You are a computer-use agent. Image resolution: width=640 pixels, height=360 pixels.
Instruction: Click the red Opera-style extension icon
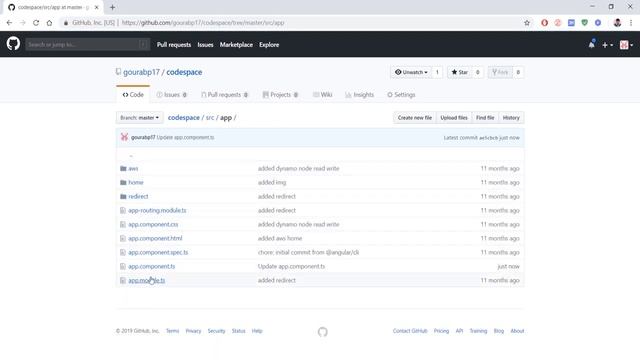544,23
